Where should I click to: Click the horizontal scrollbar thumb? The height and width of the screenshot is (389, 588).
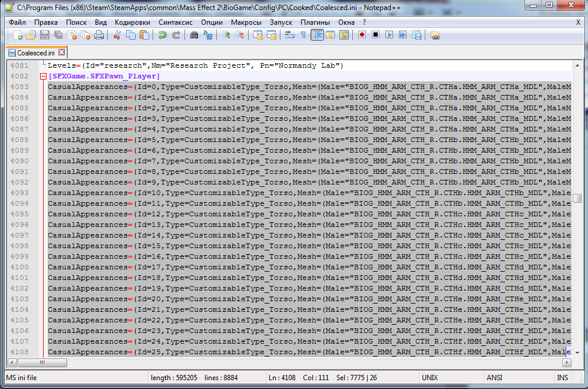(x=42, y=362)
